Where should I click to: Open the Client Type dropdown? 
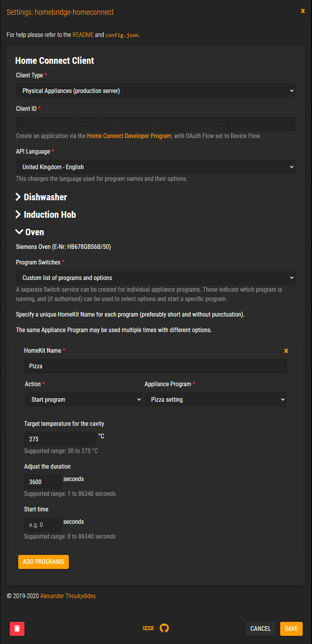tap(155, 91)
